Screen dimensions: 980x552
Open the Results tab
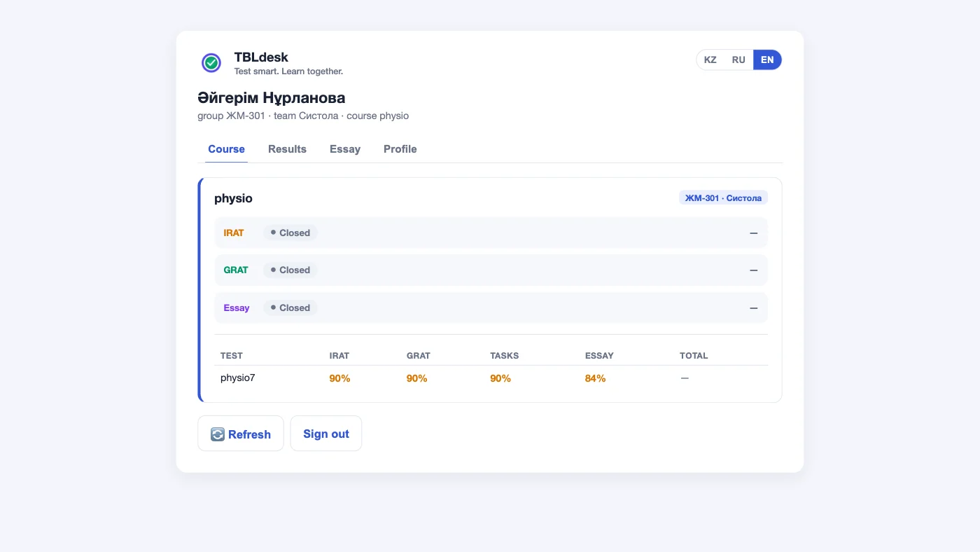[x=287, y=149]
